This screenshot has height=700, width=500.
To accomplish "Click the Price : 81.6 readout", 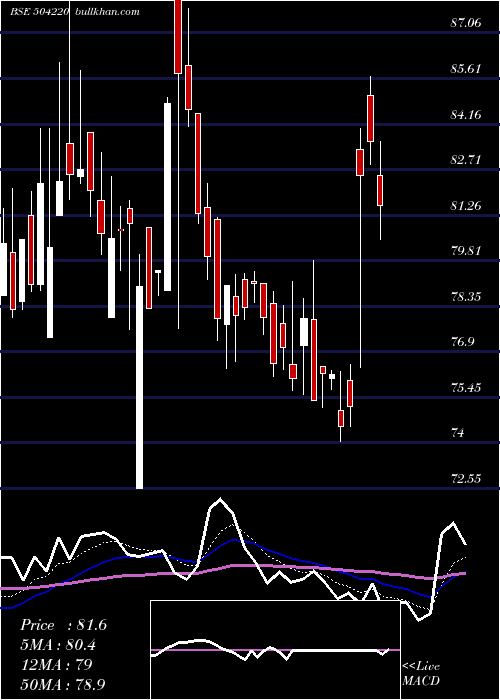I will 63,625.
